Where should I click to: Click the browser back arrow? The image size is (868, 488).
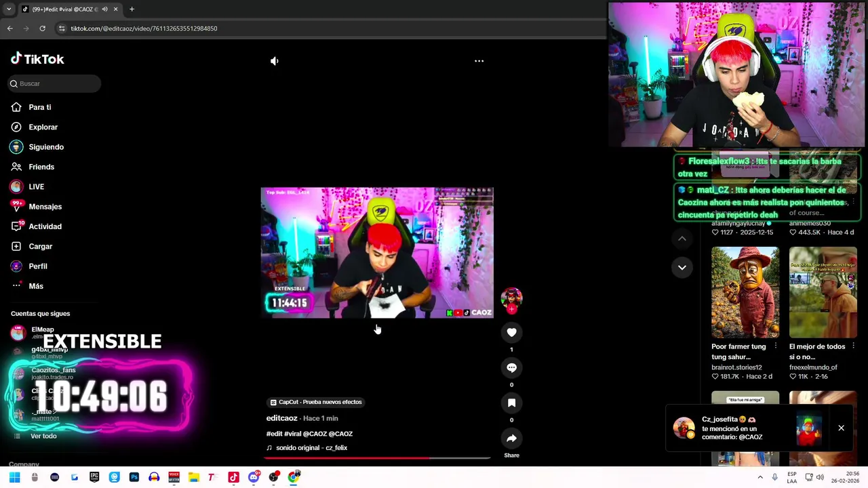[x=9, y=28]
